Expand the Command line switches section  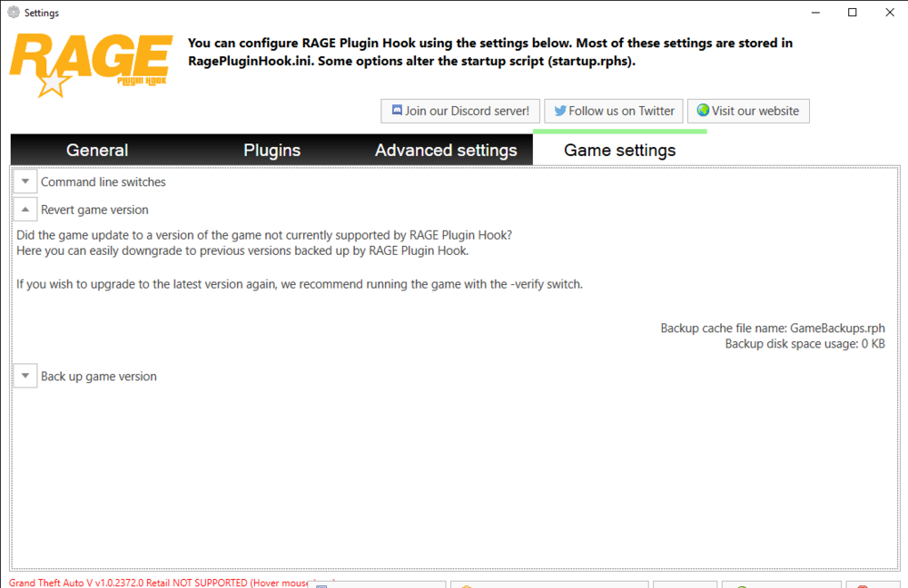pyautogui.click(x=25, y=181)
